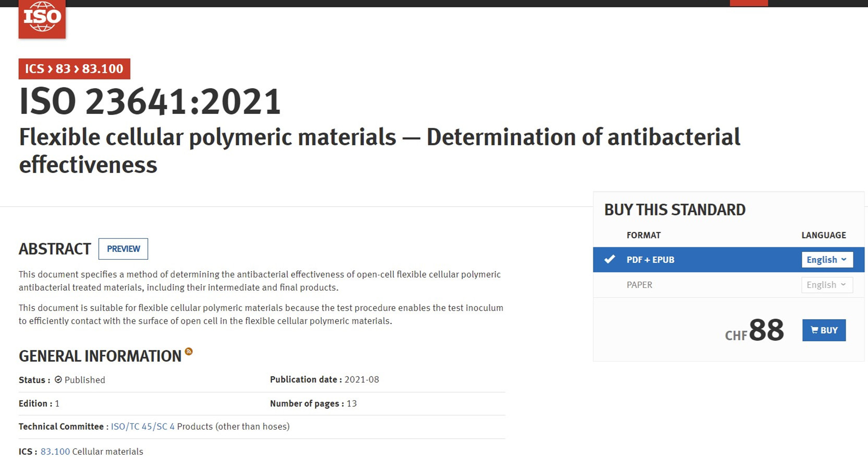Follow the ISO/TC 45/SC 4 committee link
The height and width of the screenshot is (472, 868).
(143, 427)
